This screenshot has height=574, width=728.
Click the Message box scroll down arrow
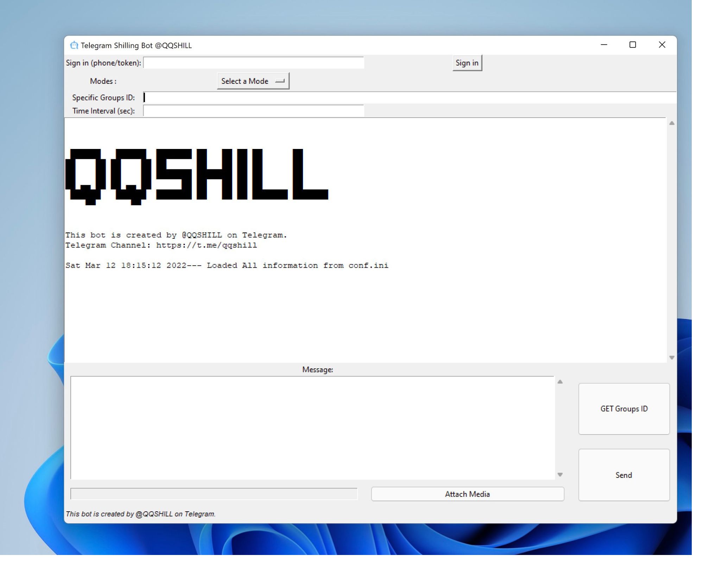tap(560, 475)
